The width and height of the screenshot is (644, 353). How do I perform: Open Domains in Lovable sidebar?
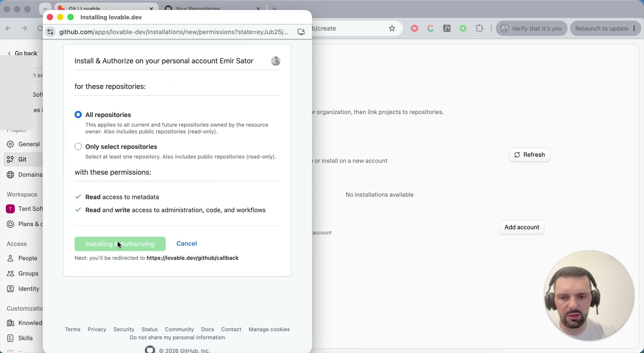click(x=24, y=175)
